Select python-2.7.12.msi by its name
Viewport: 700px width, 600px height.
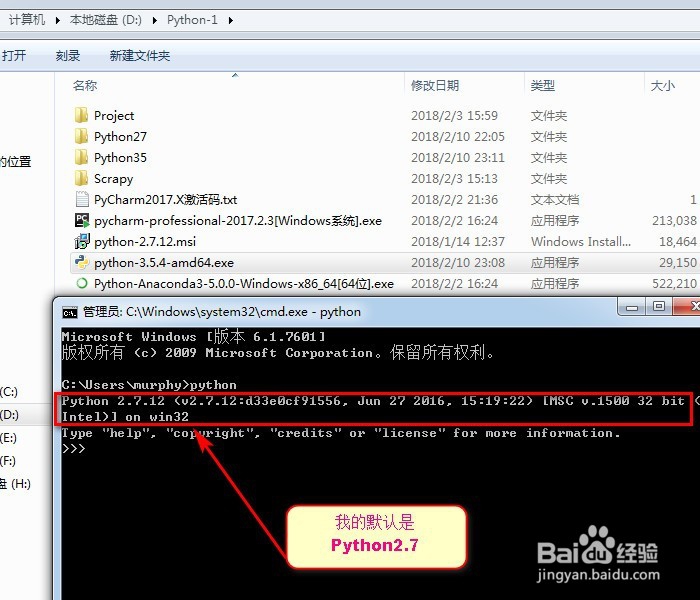(x=145, y=242)
